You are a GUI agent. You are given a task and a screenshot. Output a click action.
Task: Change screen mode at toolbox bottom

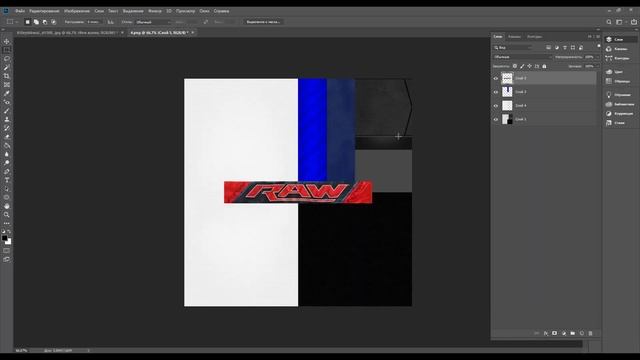(x=7, y=259)
